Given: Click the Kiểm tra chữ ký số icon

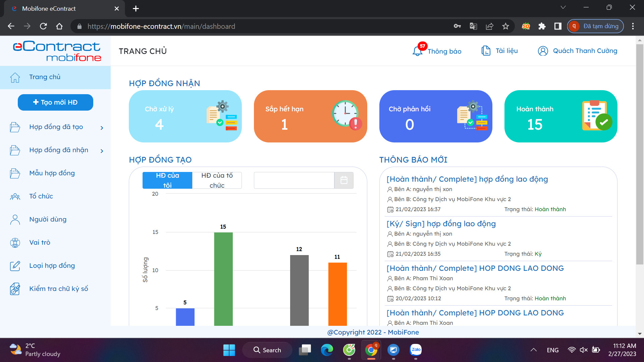Looking at the screenshot, I should click(x=15, y=289).
